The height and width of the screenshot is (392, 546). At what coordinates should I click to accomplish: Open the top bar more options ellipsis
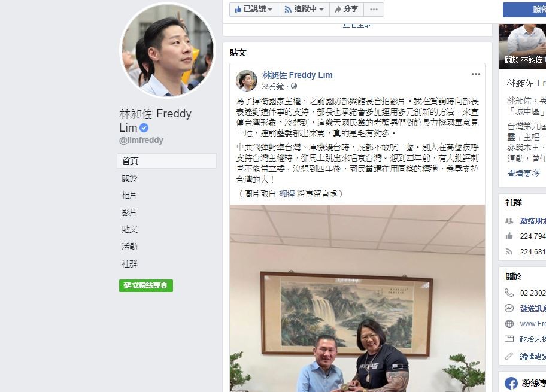pyautogui.click(x=374, y=10)
